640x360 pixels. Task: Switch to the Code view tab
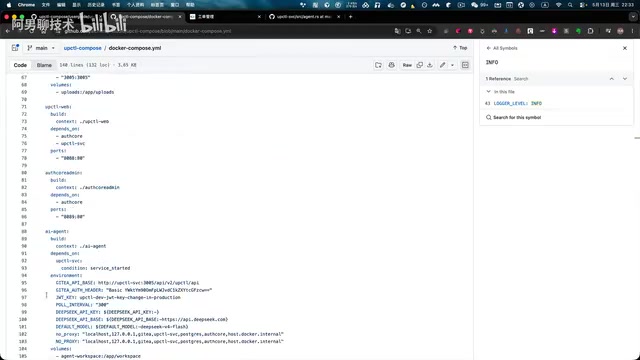[x=20, y=65]
